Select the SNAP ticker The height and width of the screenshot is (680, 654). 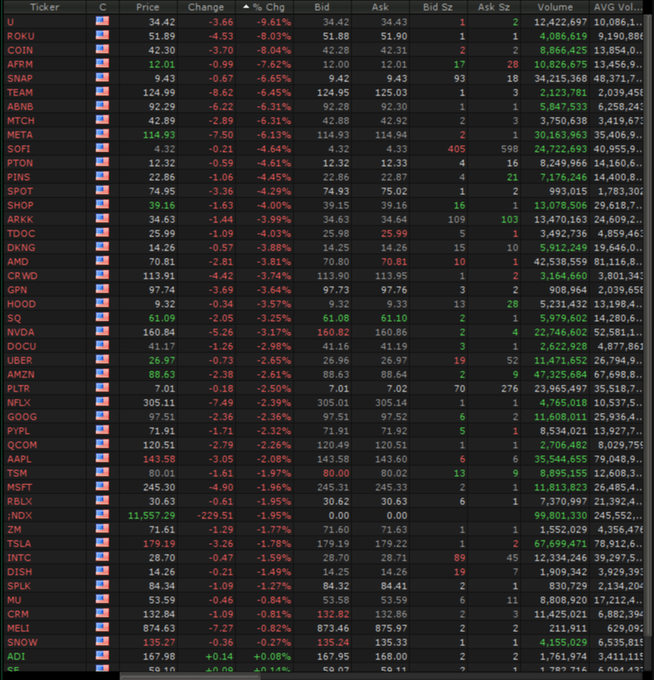tap(20, 78)
